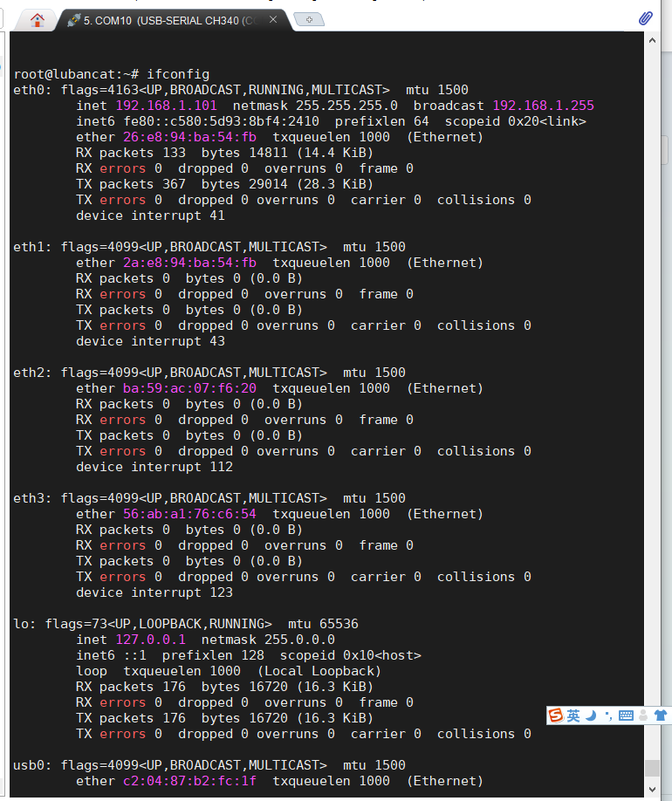Click MAC address ba:59:ac:07:f6:20
The width and height of the screenshot is (672, 801).
(x=189, y=388)
